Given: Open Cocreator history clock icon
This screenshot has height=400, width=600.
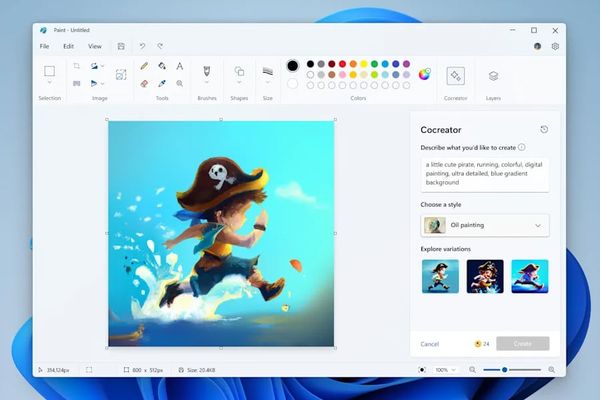Looking at the screenshot, I should tap(544, 129).
